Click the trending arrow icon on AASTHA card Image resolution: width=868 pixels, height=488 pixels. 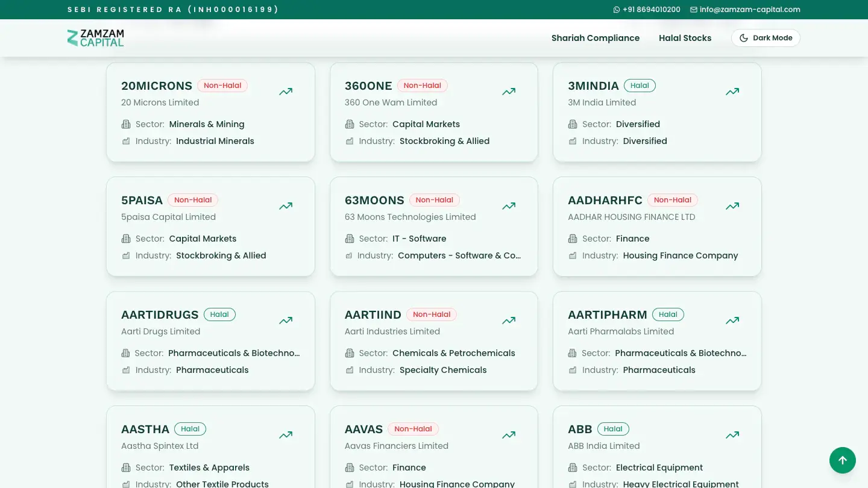point(286,435)
